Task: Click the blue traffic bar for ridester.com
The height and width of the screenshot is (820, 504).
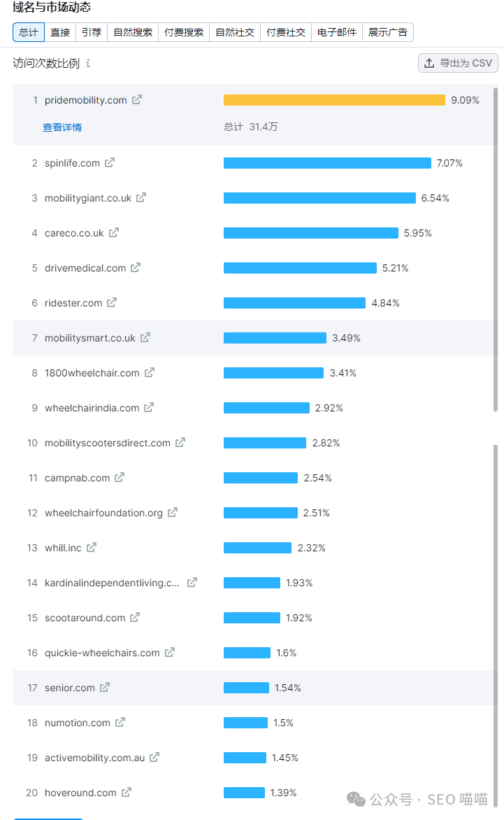Action: (294, 303)
